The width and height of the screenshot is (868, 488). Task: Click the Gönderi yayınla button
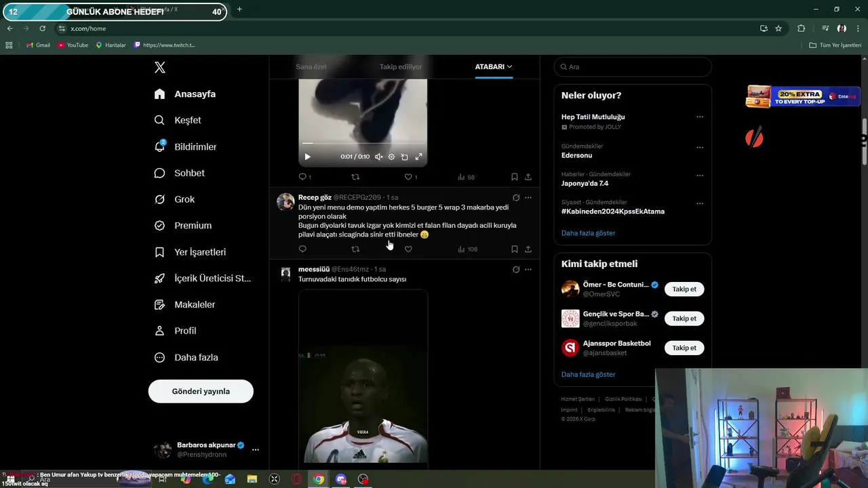click(201, 391)
